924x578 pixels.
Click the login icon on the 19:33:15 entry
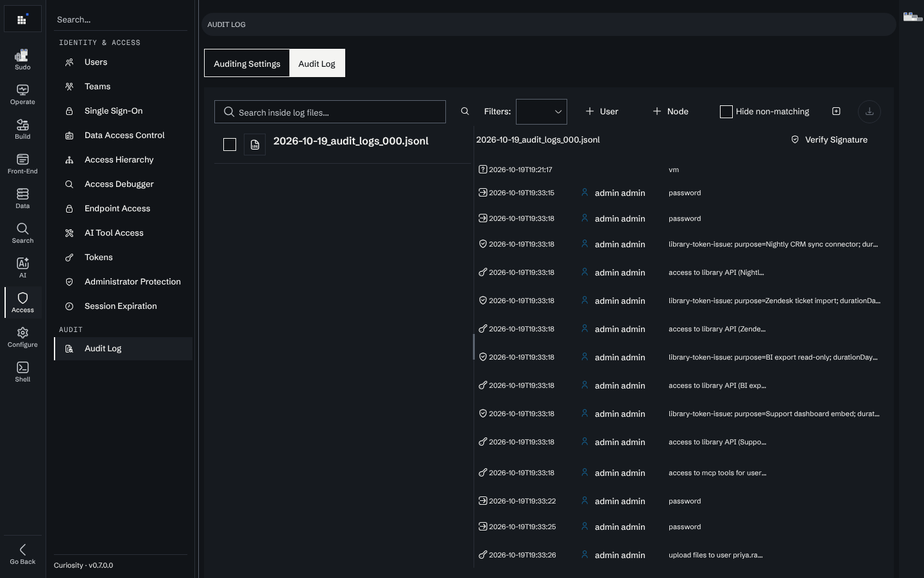(x=483, y=193)
